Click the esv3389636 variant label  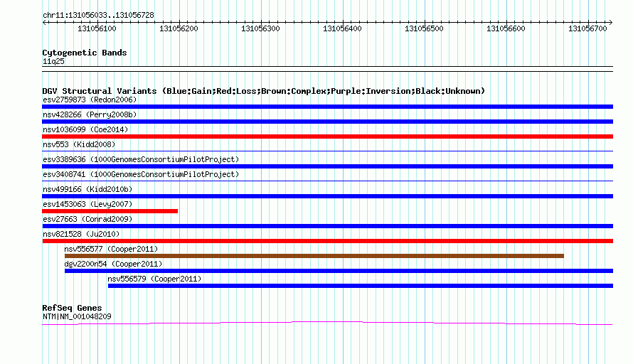141,159
